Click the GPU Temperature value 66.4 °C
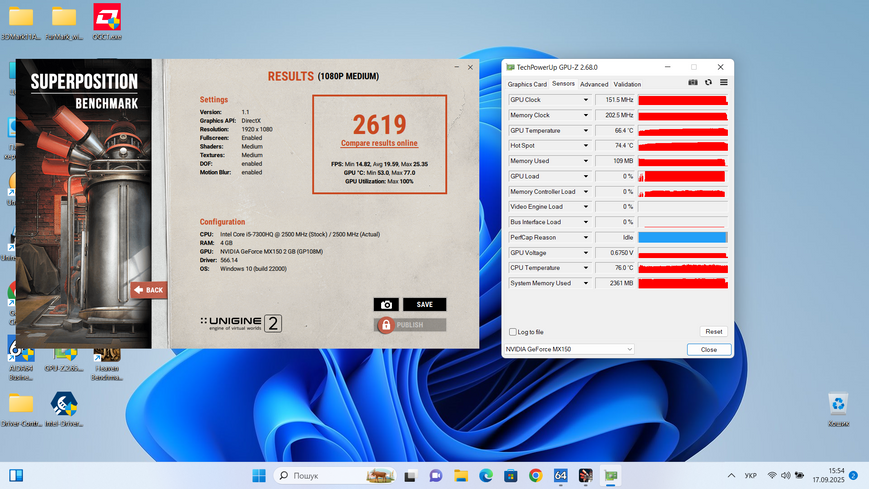This screenshot has width=869, height=489. (615, 131)
